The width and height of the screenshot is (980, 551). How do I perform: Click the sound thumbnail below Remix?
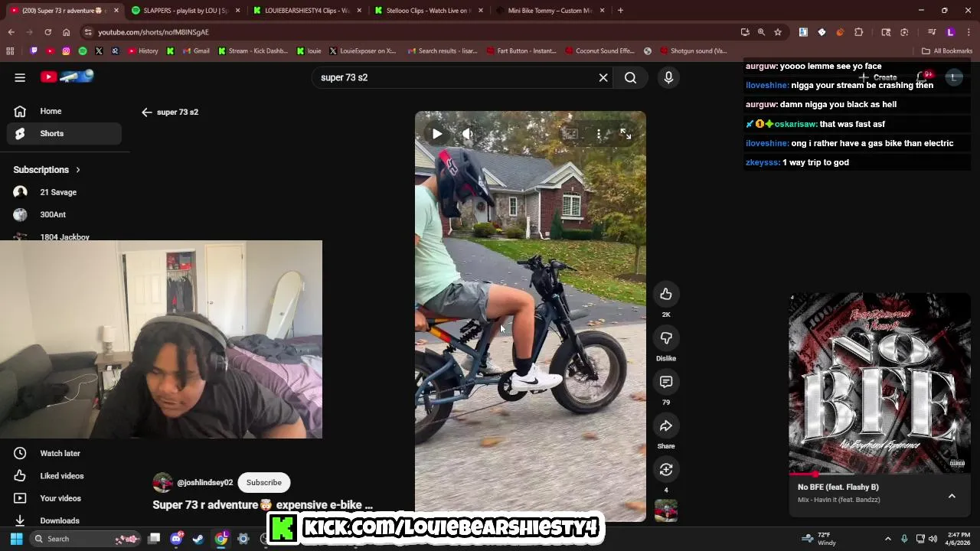tap(666, 510)
